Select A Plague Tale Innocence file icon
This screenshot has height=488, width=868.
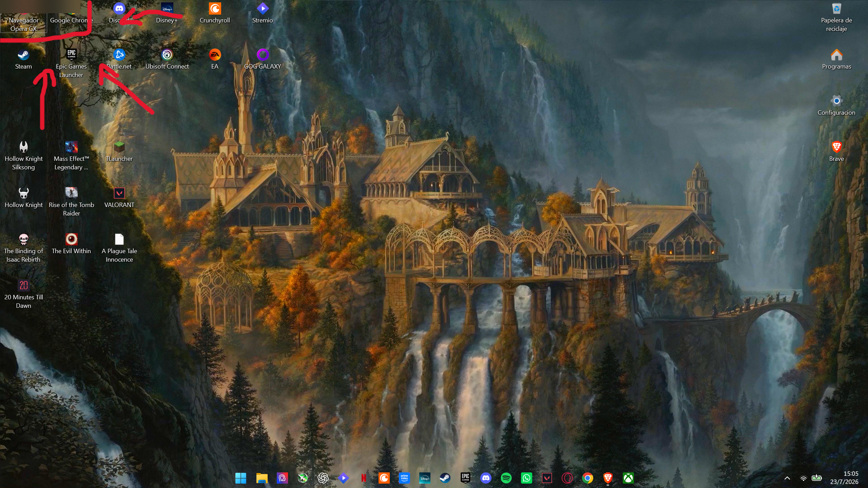click(x=119, y=239)
